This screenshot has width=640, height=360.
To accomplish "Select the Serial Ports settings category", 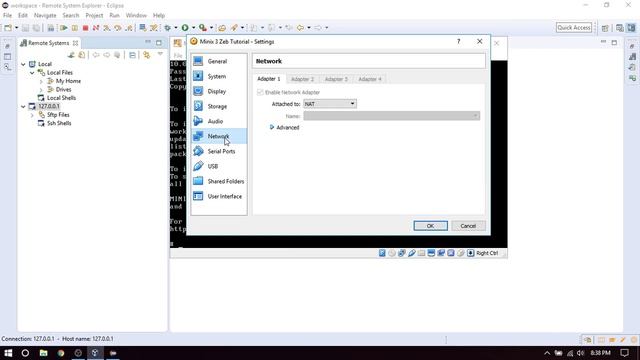I will [219, 151].
